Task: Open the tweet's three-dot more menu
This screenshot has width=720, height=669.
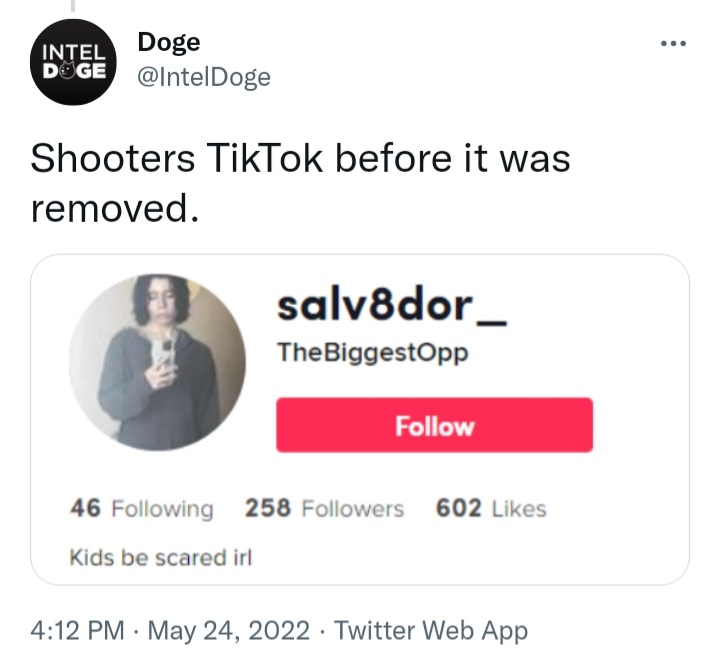Action: [x=673, y=44]
